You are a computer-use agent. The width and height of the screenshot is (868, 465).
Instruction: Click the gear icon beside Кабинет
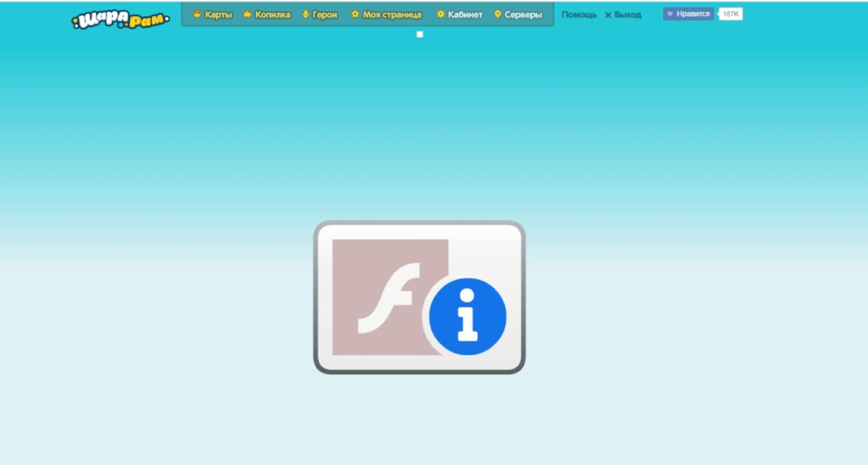pos(441,15)
